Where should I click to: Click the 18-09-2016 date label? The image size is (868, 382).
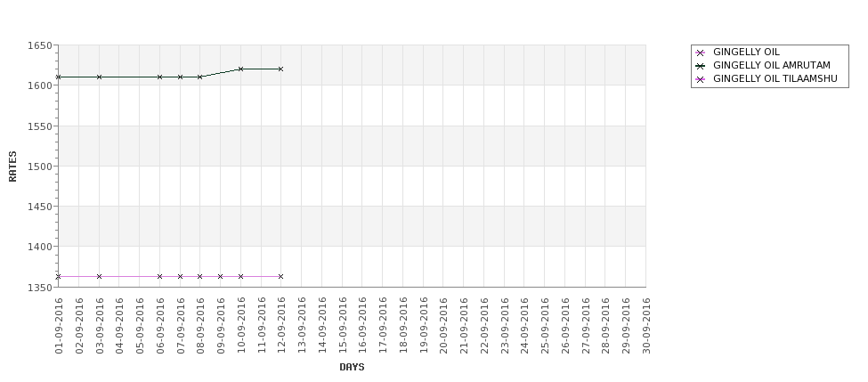click(x=403, y=326)
